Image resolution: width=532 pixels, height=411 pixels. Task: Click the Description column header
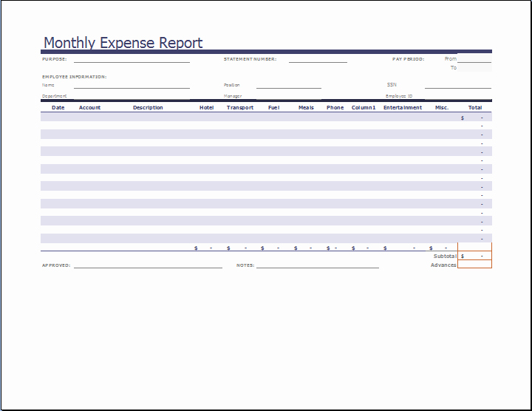point(148,108)
